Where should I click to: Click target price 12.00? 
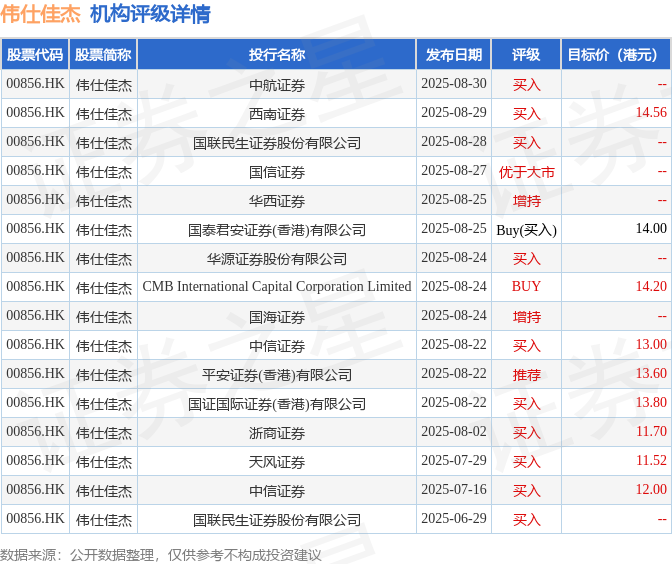[x=651, y=489]
